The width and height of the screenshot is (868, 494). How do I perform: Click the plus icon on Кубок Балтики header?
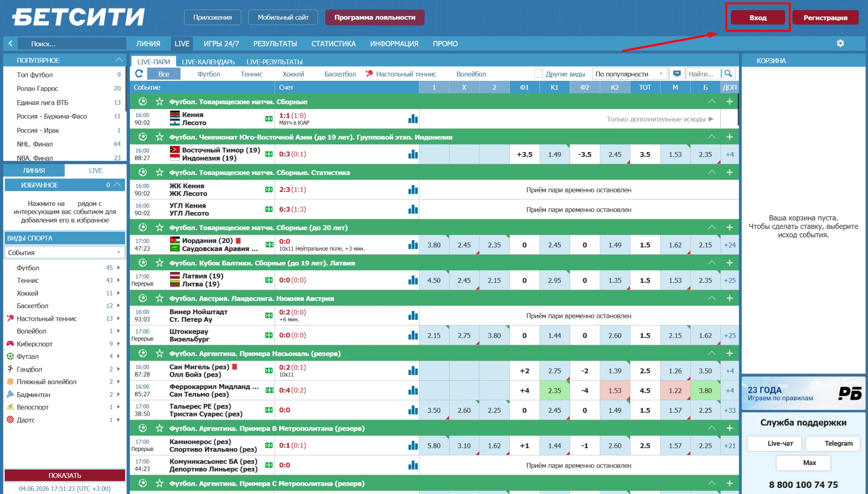729,263
